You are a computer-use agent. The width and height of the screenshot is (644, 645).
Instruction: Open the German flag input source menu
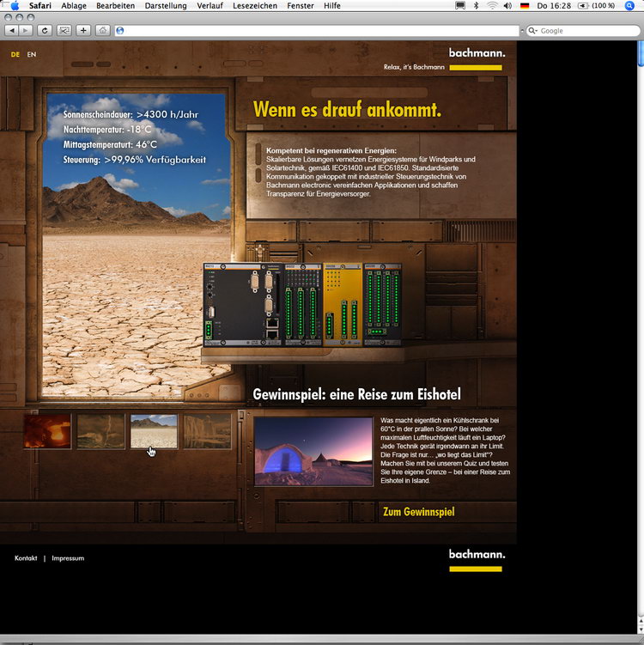point(525,6)
